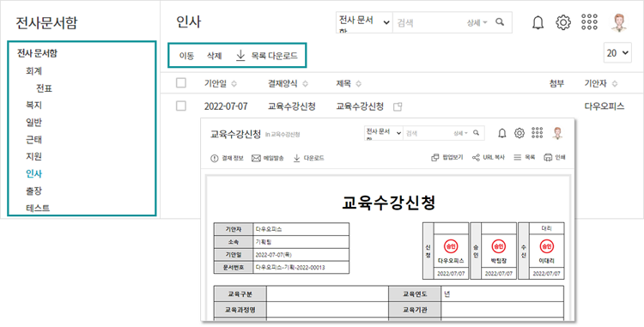The width and height of the screenshot is (644, 327).
Task: Select 회계 folder in sidebar tree
Action: 34,71
